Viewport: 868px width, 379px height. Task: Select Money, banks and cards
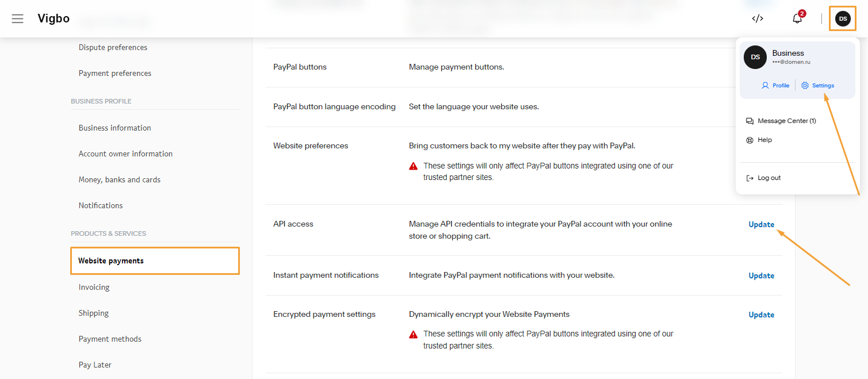click(x=120, y=179)
